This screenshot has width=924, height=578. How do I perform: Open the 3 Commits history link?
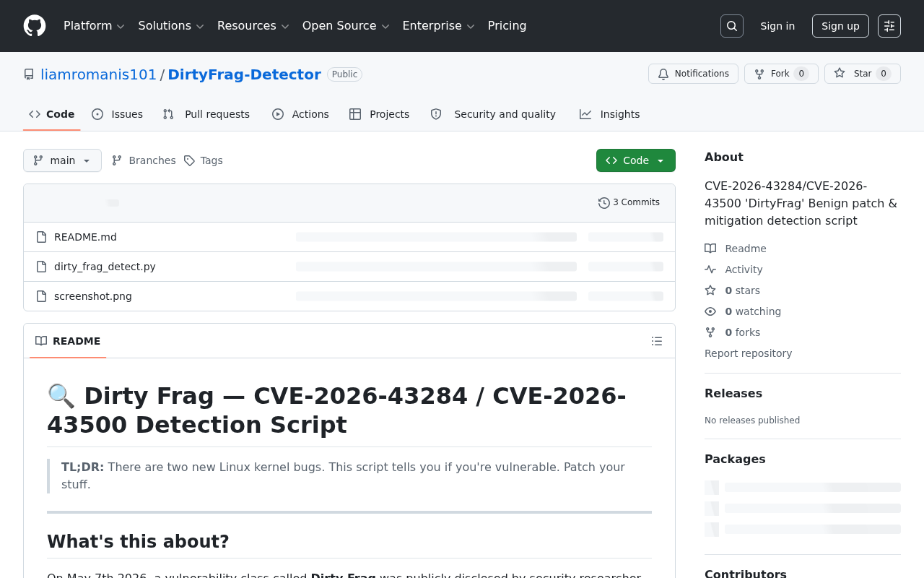click(629, 202)
